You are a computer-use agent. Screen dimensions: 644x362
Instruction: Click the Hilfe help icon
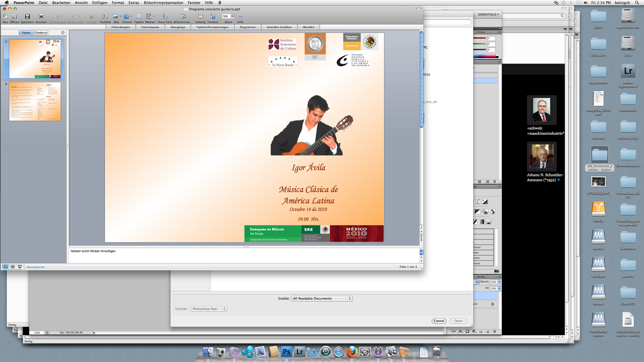point(240,17)
